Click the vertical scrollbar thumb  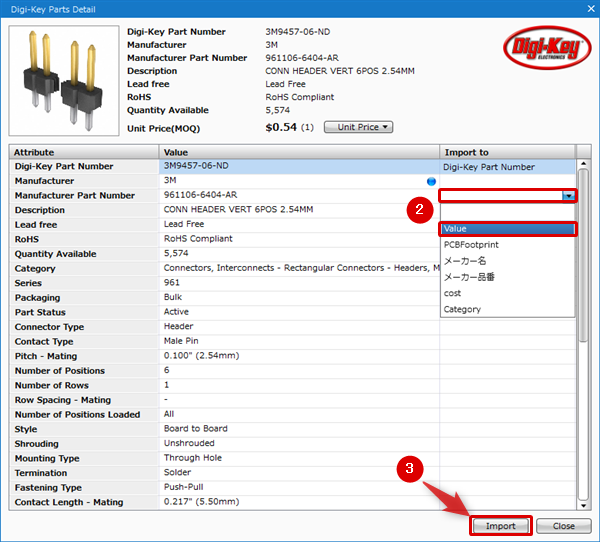click(x=584, y=255)
